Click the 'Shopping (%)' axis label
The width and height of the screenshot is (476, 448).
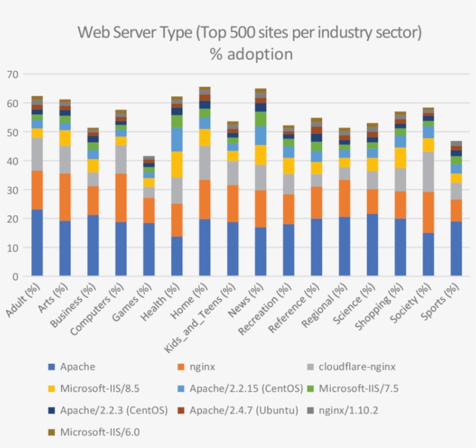pyautogui.click(x=378, y=306)
